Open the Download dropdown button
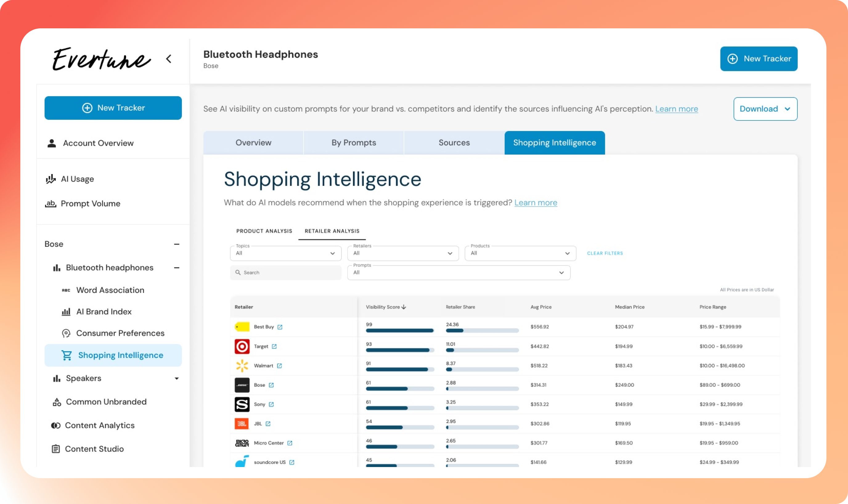848x504 pixels. coord(765,109)
